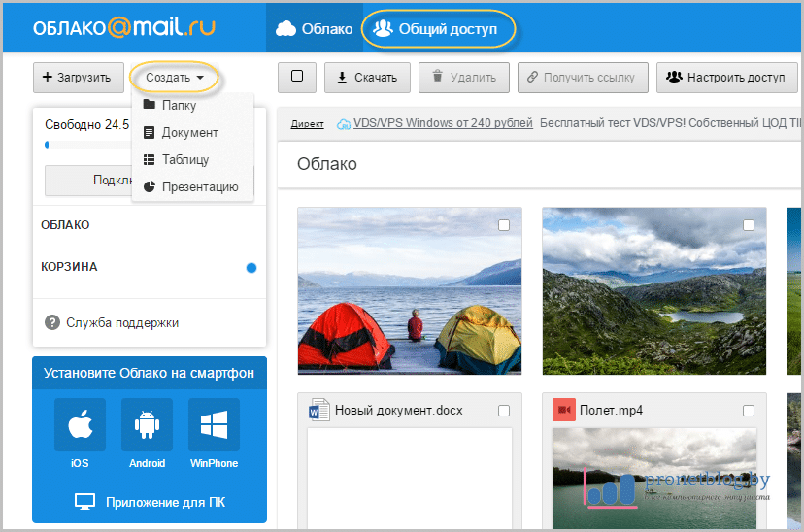Click the folder icon beside Папку
The image size is (804, 532).
click(150, 104)
